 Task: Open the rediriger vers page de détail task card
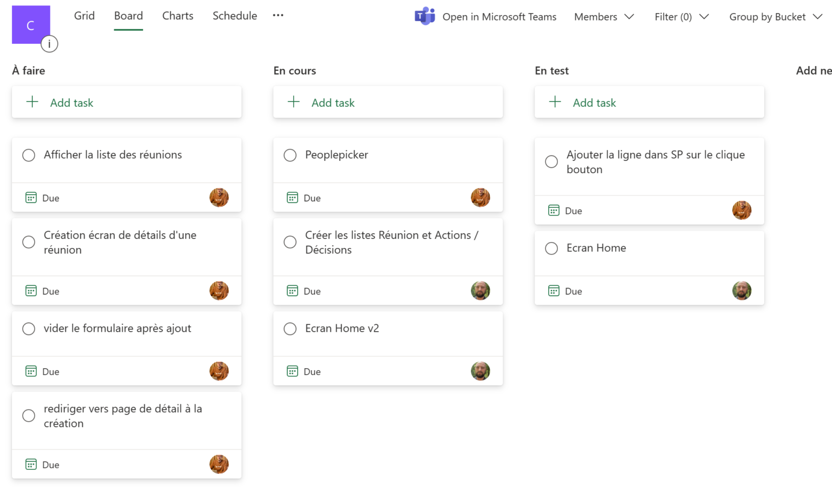[123, 416]
